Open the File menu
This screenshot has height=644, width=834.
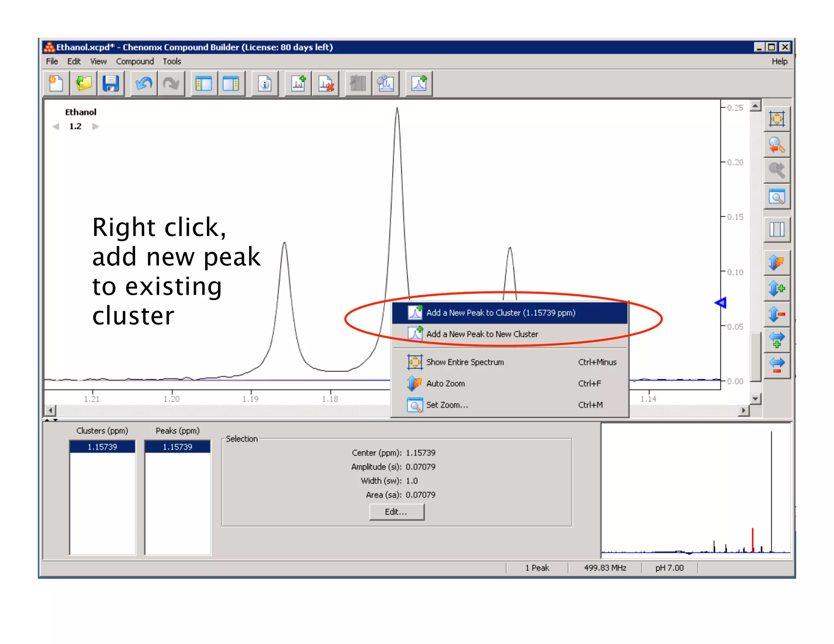pos(52,61)
